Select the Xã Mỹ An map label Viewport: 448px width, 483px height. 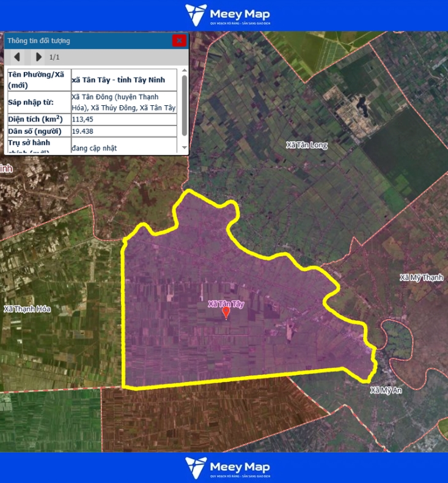point(385,389)
